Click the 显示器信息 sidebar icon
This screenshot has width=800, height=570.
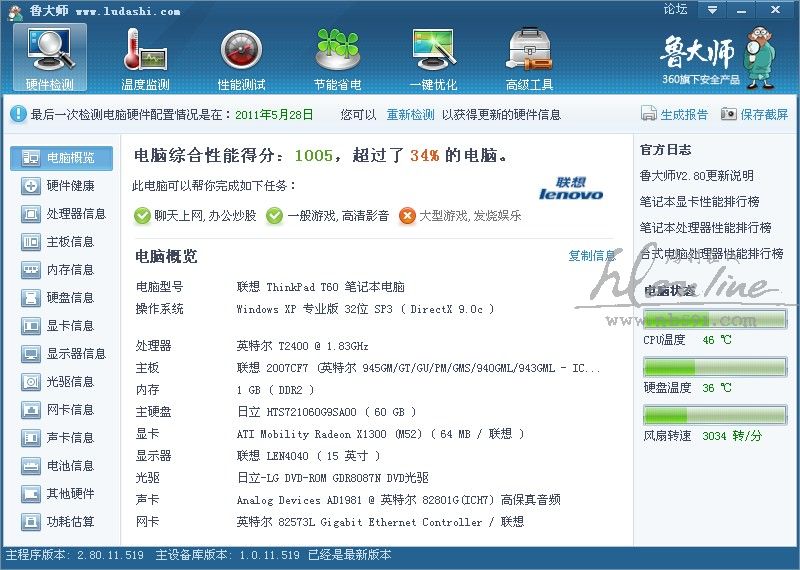pyautogui.click(x=31, y=354)
